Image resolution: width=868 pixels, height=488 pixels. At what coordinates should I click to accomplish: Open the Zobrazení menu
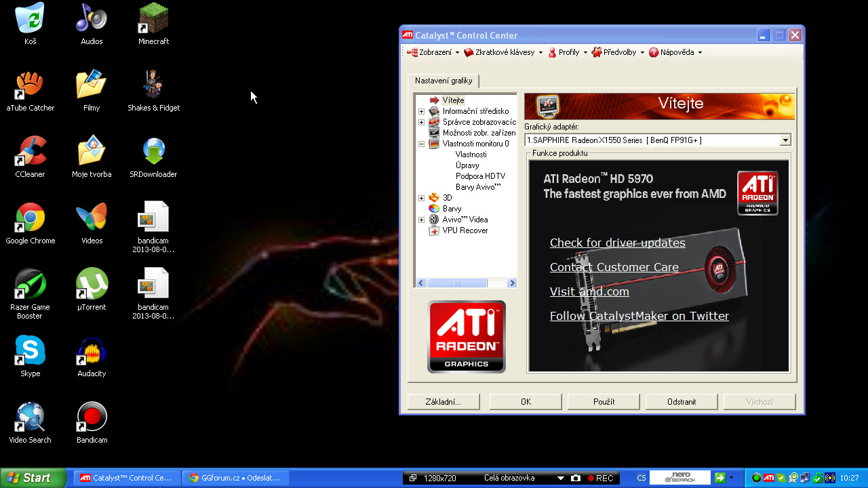pyautogui.click(x=433, y=52)
